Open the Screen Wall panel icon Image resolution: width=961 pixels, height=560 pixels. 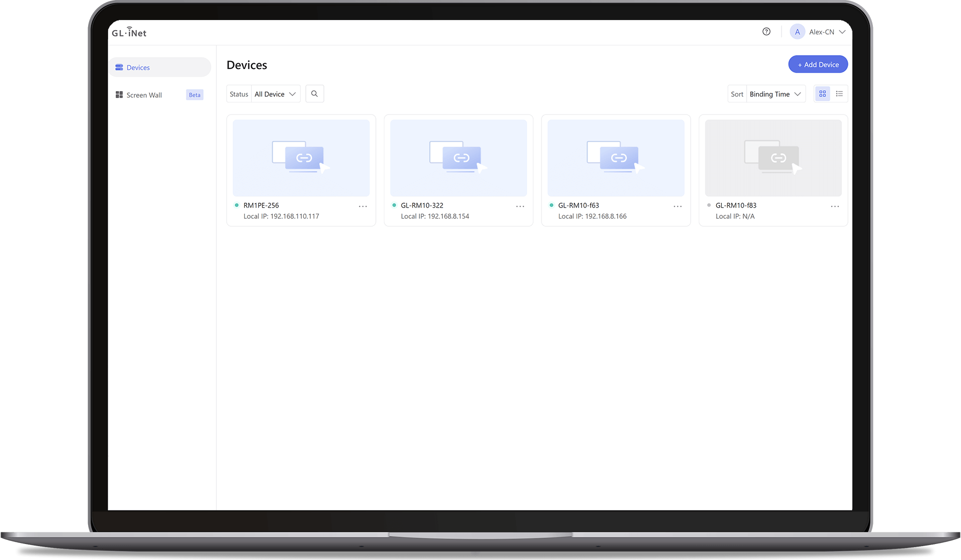pos(119,94)
